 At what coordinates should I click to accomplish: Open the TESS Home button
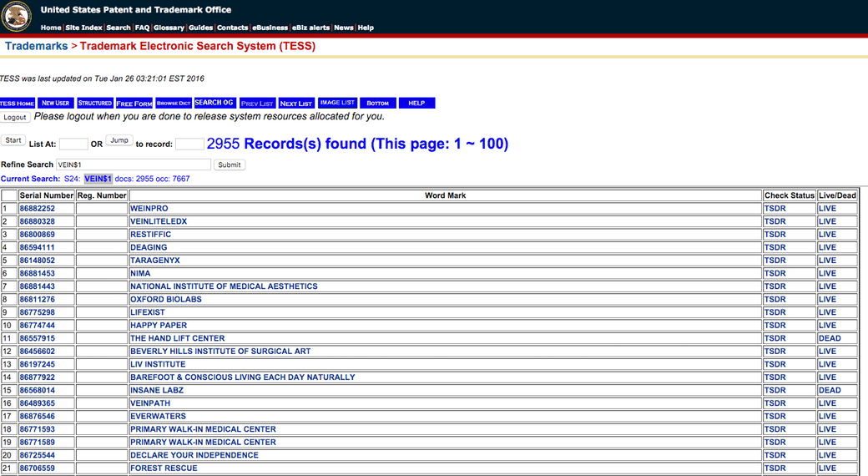(x=18, y=104)
